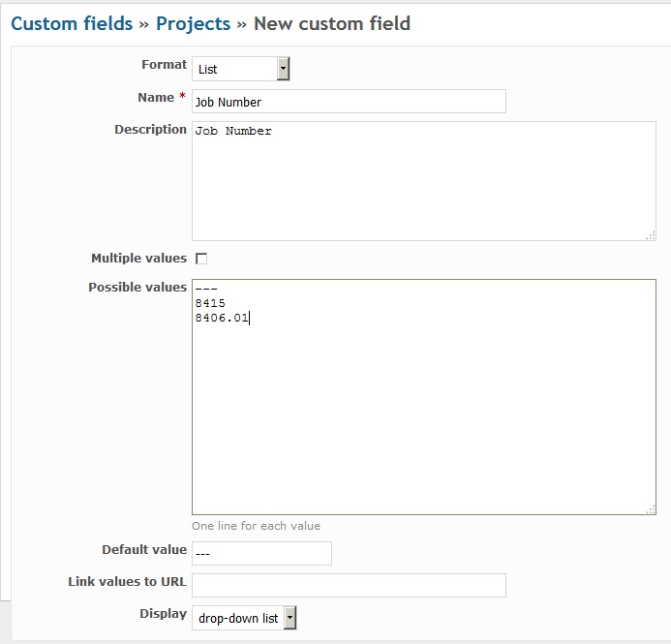Screen dimensions: 671x644
Task: Go to the Projects breadcrumb link
Action: tap(193, 24)
